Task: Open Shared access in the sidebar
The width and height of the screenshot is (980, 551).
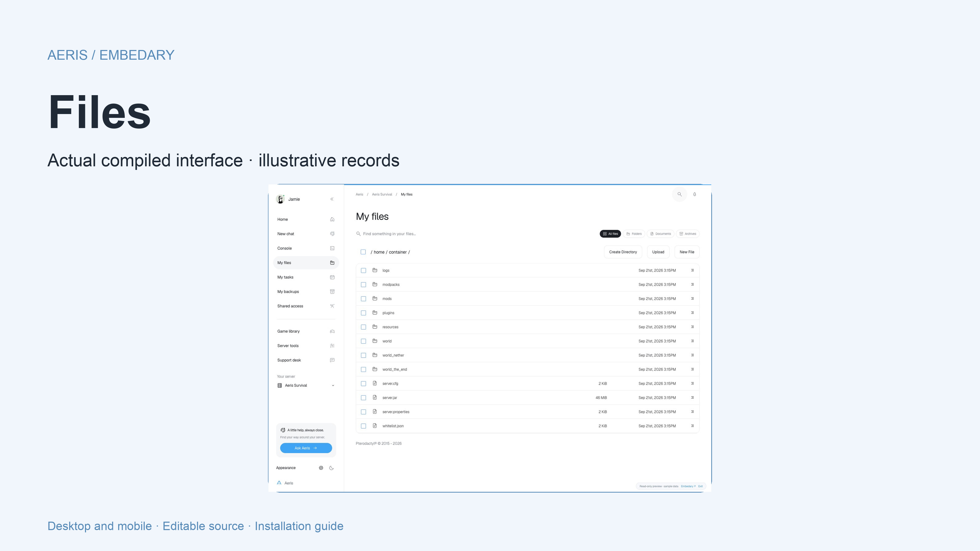Action: pyautogui.click(x=306, y=306)
